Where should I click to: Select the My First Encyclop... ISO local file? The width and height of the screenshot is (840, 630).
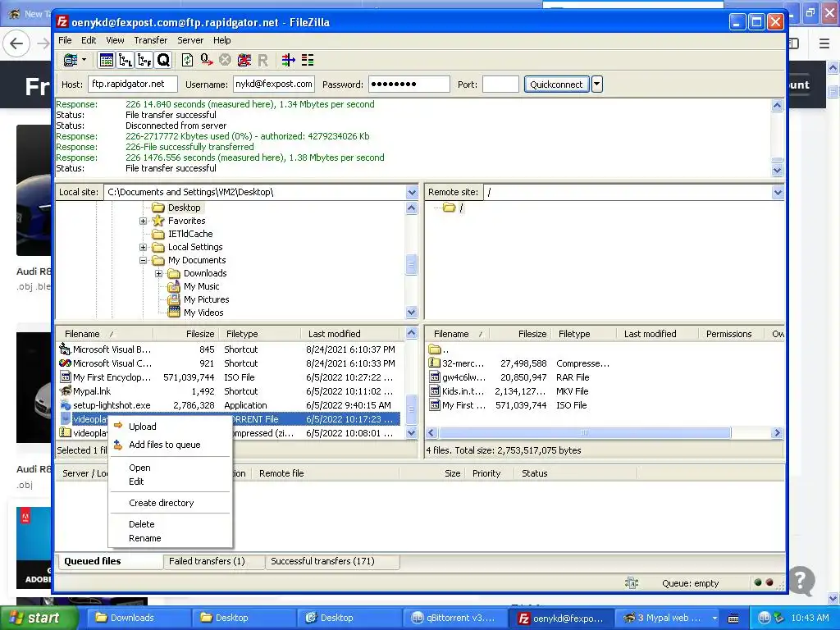(x=230, y=377)
